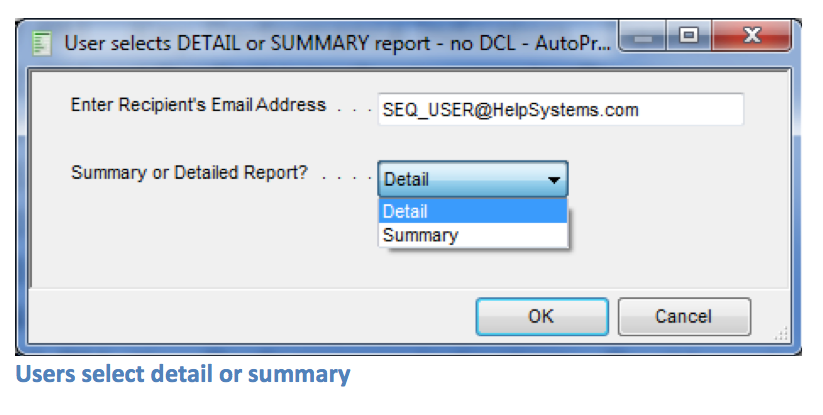The height and width of the screenshot is (415, 823).
Task: Click the Cancel button
Action: (683, 317)
